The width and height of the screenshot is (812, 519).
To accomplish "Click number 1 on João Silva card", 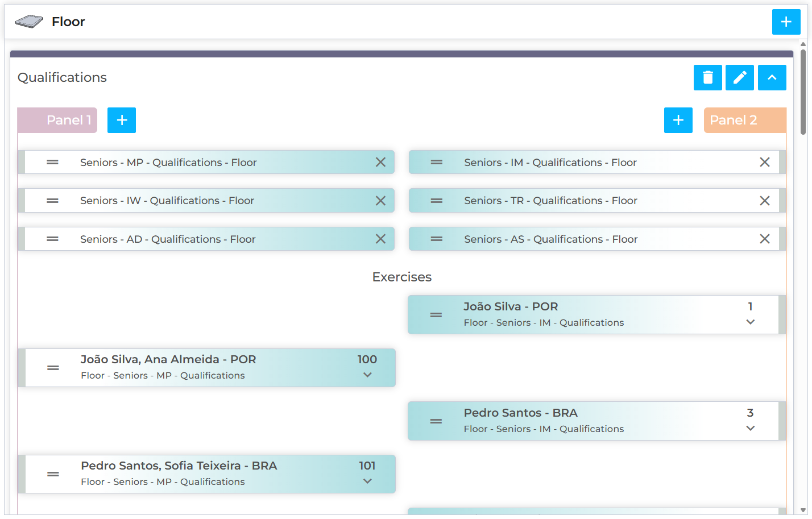I will [751, 306].
